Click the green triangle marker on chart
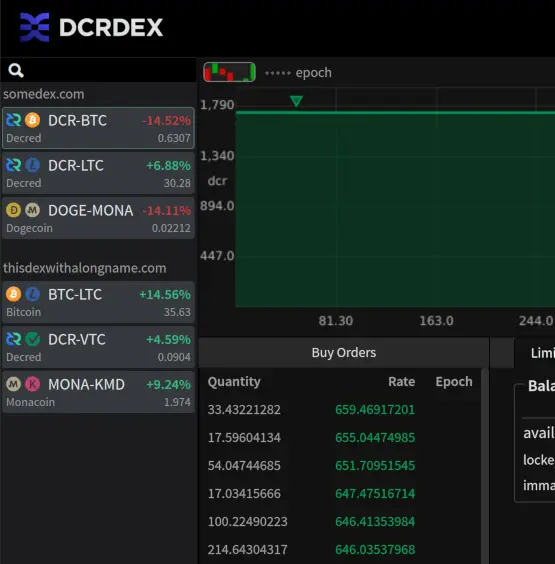The image size is (555, 564). 296,101
